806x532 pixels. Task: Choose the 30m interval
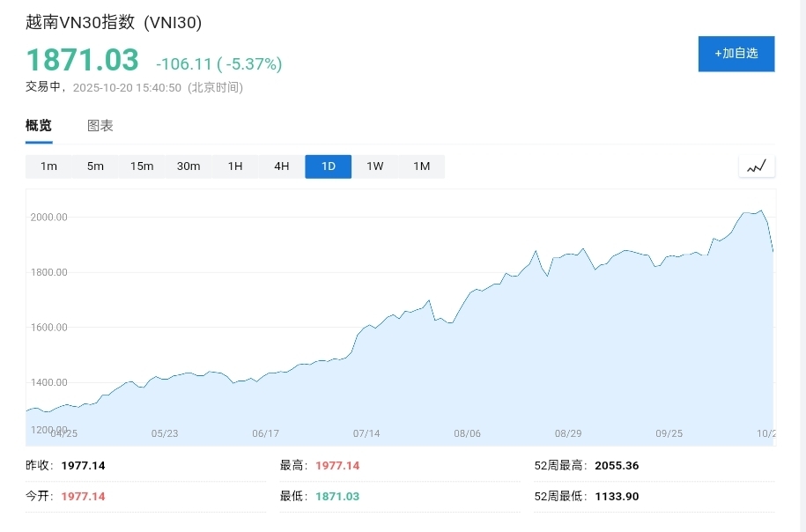(189, 166)
